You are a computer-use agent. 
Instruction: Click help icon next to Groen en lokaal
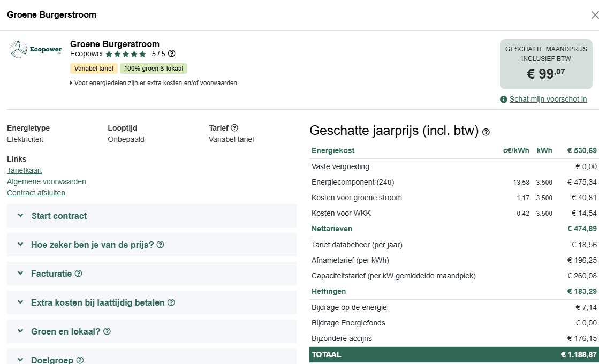pyautogui.click(x=107, y=331)
